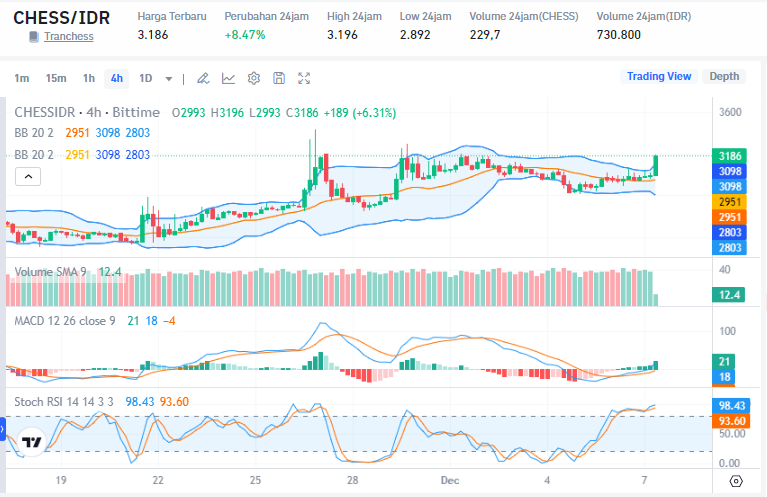Click the TradingView logo badge

point(32,442)
